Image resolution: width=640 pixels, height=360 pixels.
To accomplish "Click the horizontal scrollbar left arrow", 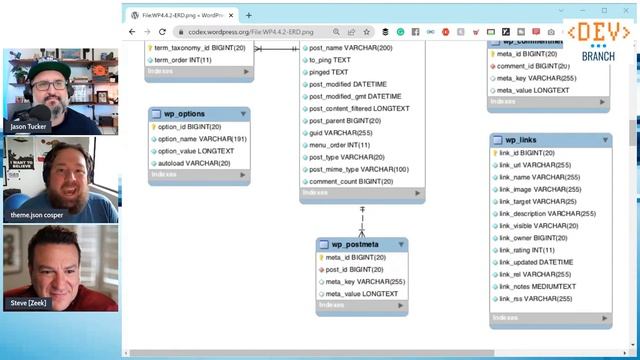I will click(126, 353).
